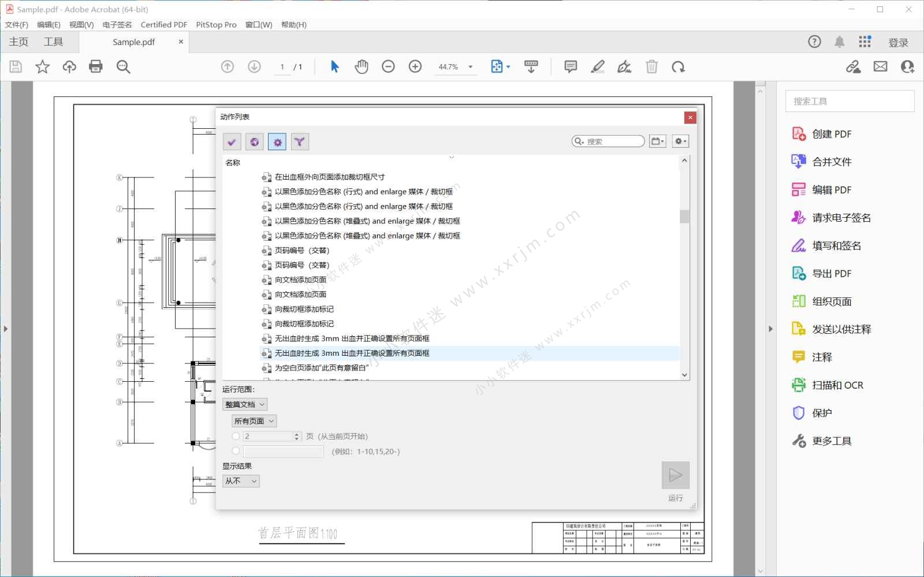Open the 所有页面 dropdown
Image resolution: width=924 pixels, height=577 pixels.
(254, 421)
